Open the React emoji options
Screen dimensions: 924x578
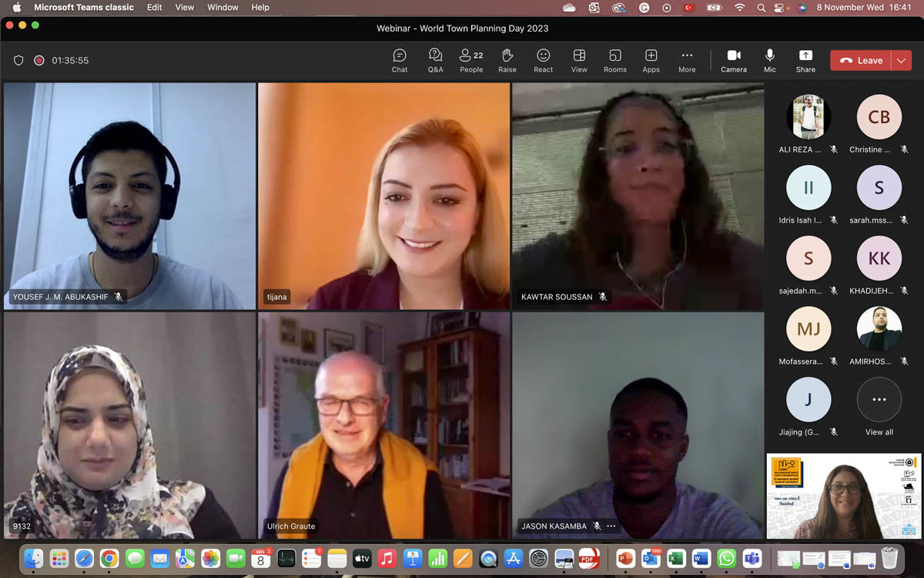(543, 60)
